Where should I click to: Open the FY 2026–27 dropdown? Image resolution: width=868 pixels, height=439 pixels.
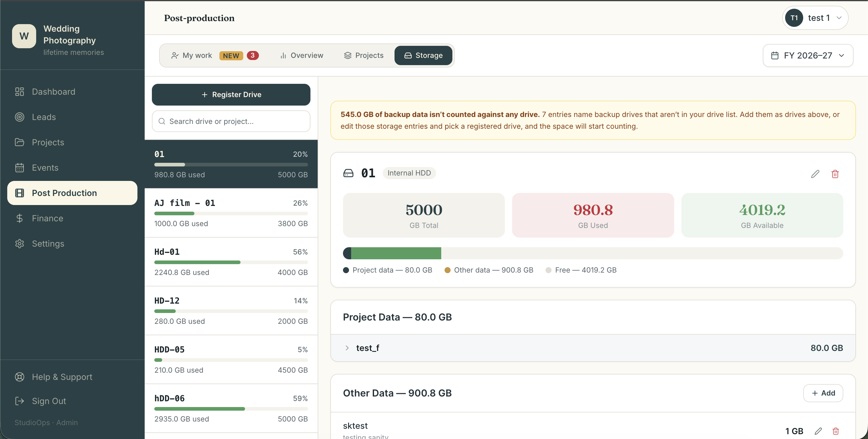pos(808,55)
